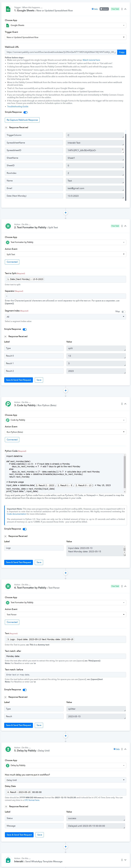Toggle Simple Response in Split Text step

point(25,330)
